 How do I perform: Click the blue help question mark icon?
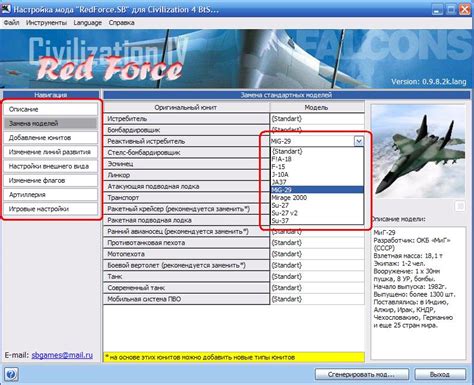point(11,375)
